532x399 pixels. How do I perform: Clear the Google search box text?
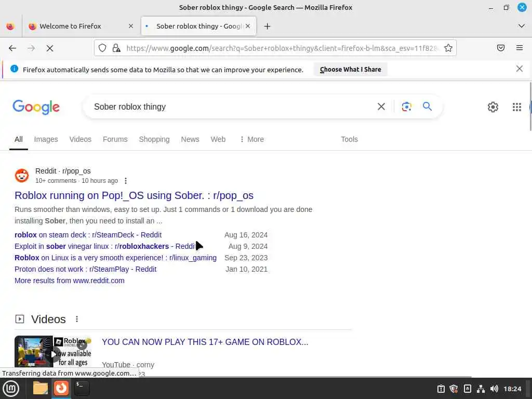tap(381, 107)
